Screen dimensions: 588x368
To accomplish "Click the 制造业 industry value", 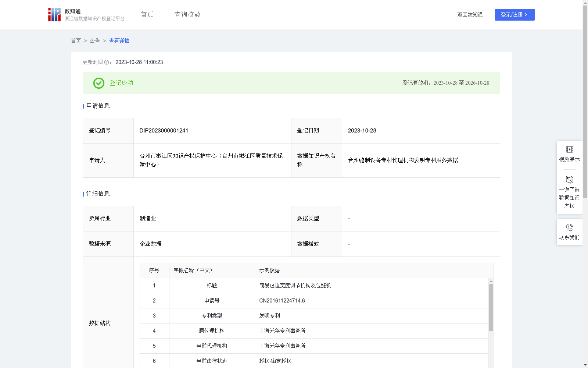I will pyautogui.click(x=148, y=219).
